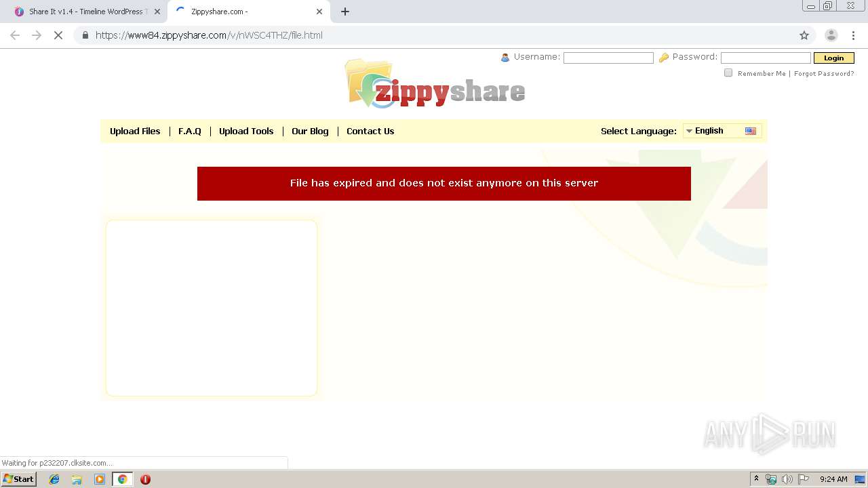The height and width of the screenshot is (488, 868).
Task: Open Windows Explorer folder from the taskbar
Action: point(77,479)
